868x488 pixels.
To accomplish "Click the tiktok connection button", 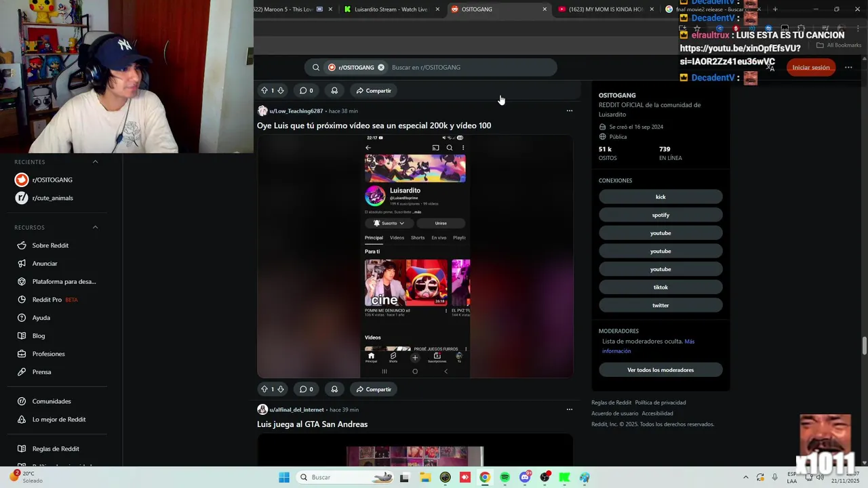I will 660,287.
